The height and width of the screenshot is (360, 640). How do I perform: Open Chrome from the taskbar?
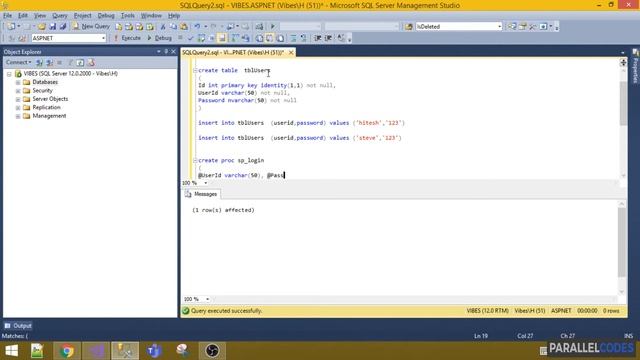tap(67, 351)
